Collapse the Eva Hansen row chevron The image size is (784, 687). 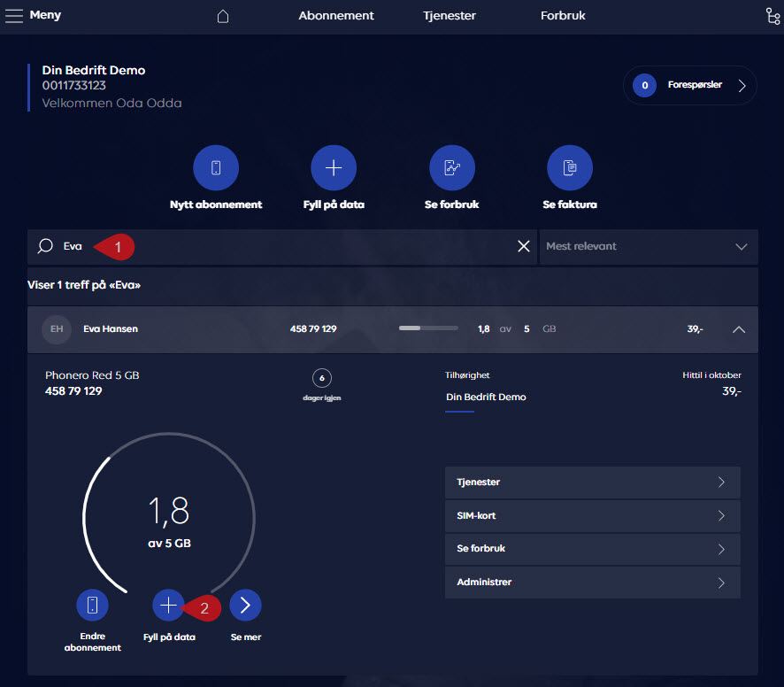coord(739,329)
